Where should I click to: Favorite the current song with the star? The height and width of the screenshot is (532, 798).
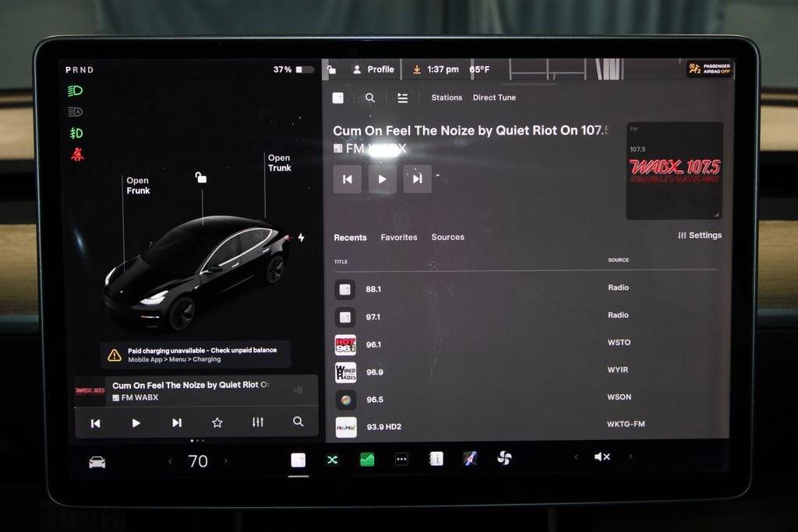[216, 421]
